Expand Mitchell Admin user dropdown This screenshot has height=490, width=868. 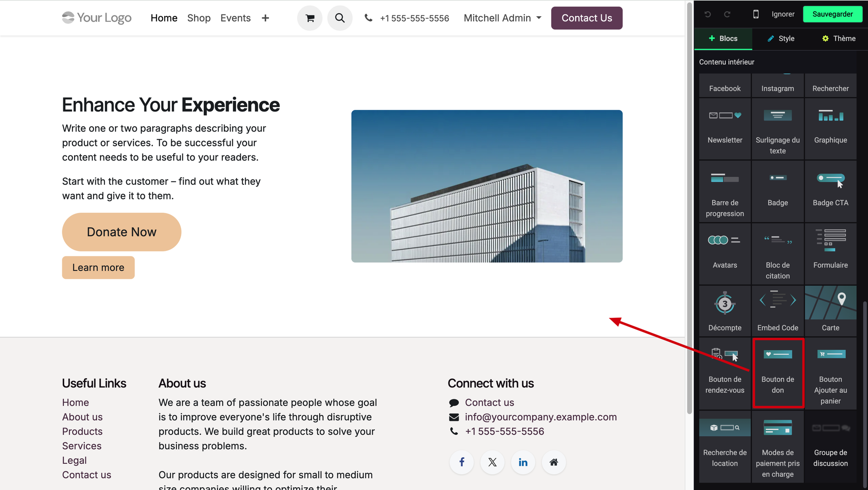502,18
